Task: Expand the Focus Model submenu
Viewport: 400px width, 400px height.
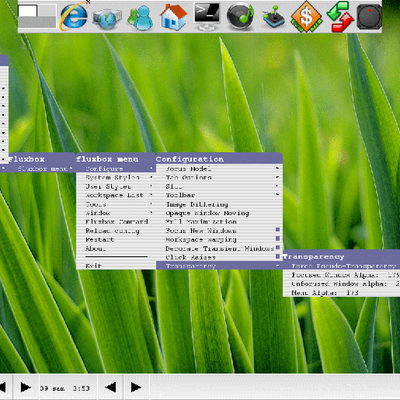Action: tap(219, 169)
